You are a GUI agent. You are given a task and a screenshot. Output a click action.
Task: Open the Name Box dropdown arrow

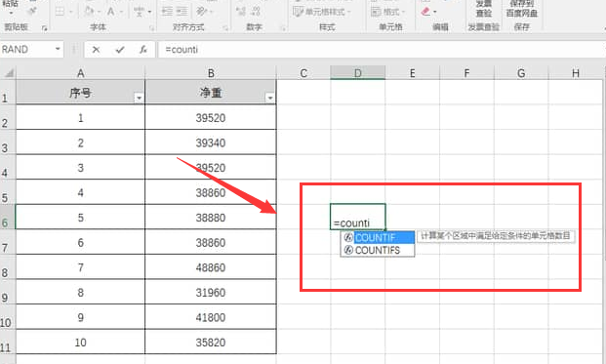58,49
